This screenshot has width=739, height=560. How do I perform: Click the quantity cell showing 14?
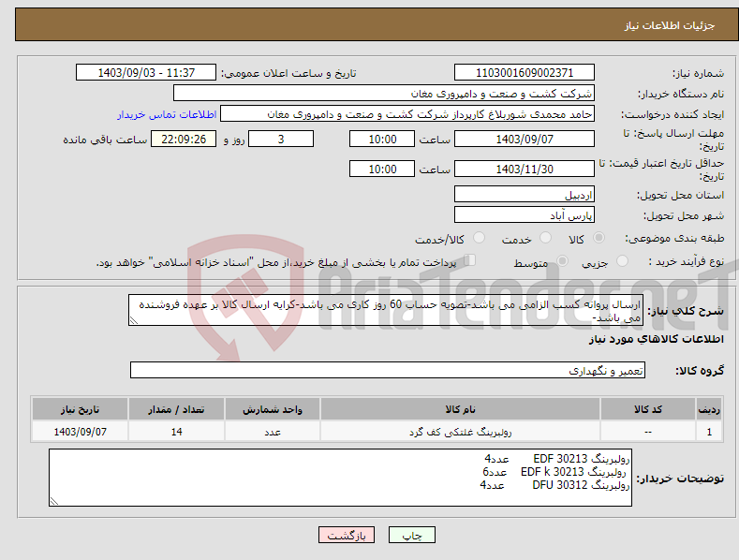point(176,432)
